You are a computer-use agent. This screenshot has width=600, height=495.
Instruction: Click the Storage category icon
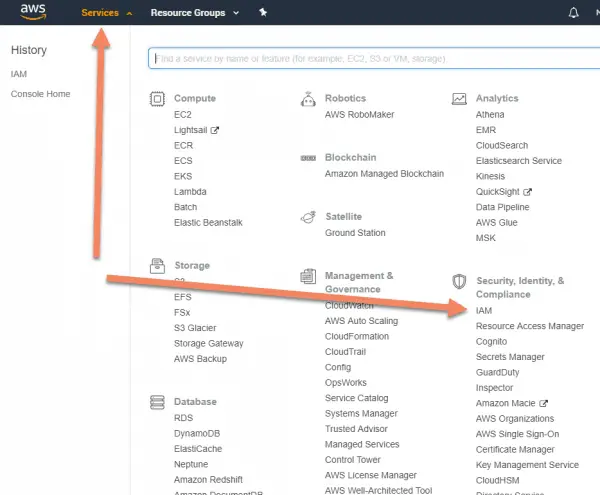[157, 266]
